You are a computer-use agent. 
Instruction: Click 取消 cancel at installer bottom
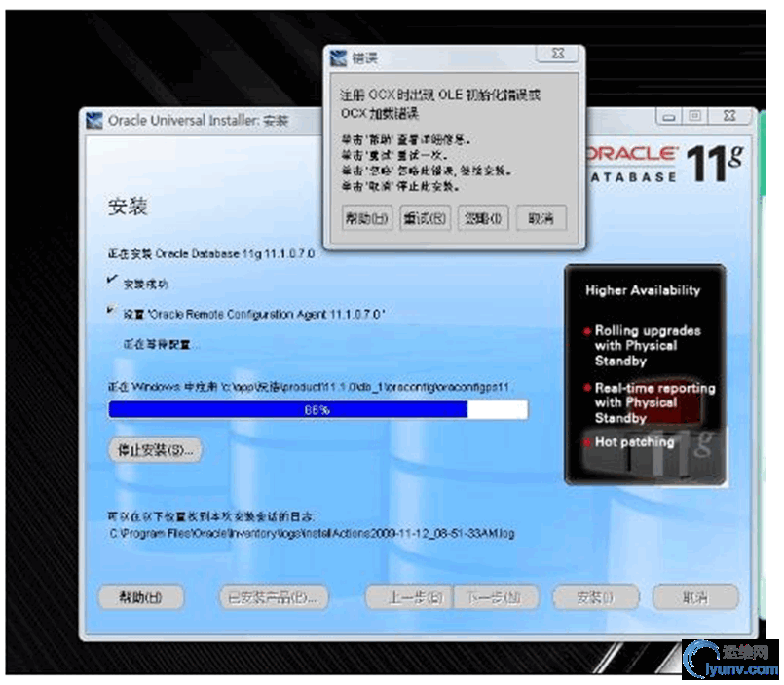[x=695, y=597]
